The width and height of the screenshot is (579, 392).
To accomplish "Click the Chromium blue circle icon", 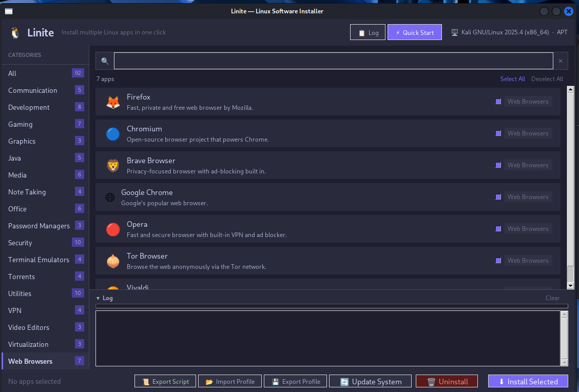I will 113,134.
